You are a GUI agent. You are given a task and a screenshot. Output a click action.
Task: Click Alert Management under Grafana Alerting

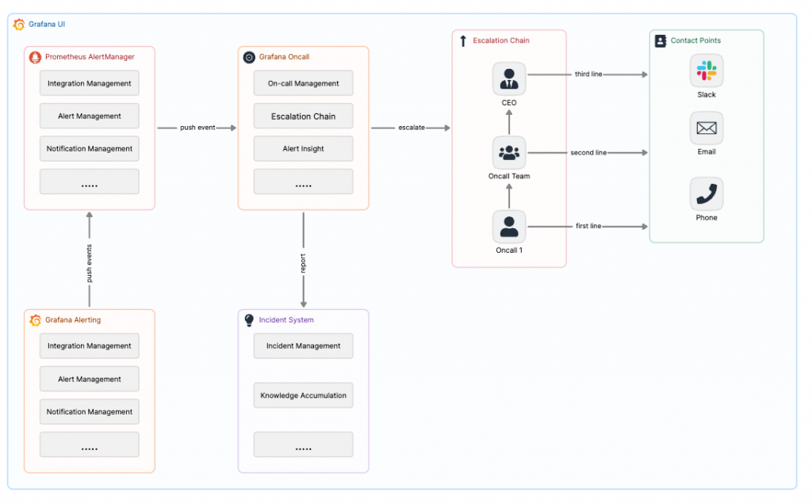click(90, 380)
